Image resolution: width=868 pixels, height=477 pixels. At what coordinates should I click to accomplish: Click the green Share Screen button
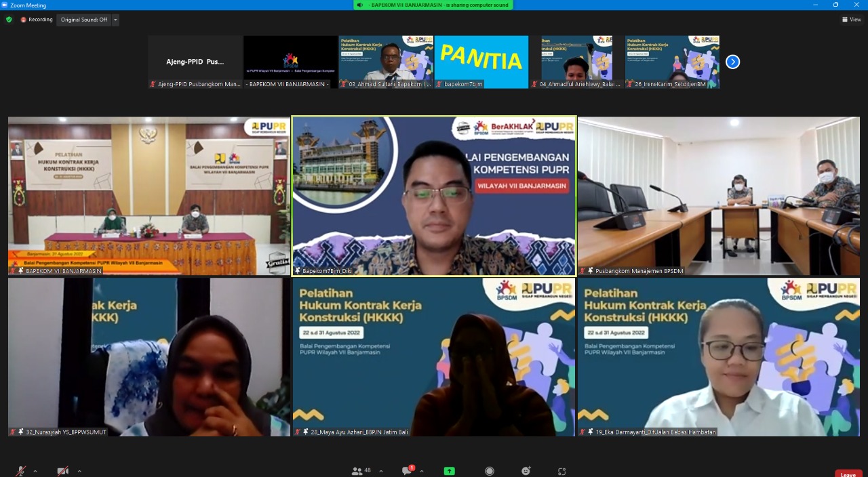pyautogui.click(x=449, y=471)
